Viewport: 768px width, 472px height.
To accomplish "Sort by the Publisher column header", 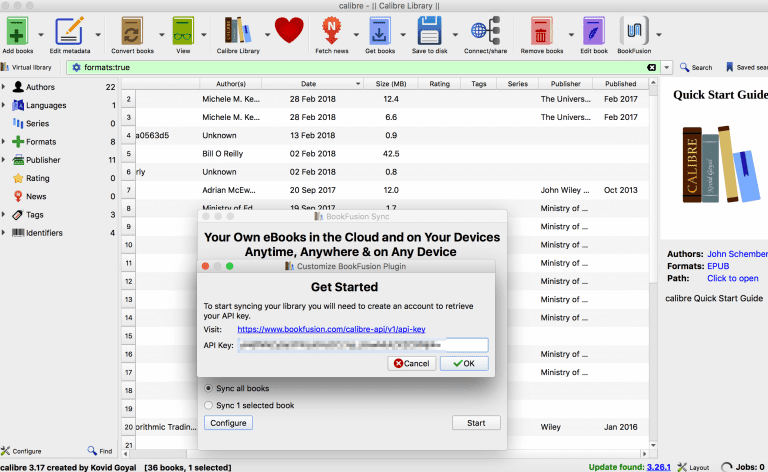I will tap(565, 84).
